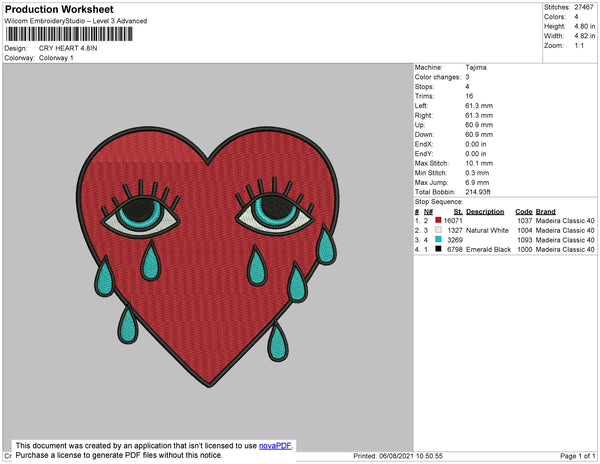Click the 'St.' column header
This screenshot has height=464, width=600.
coord(458,212)
